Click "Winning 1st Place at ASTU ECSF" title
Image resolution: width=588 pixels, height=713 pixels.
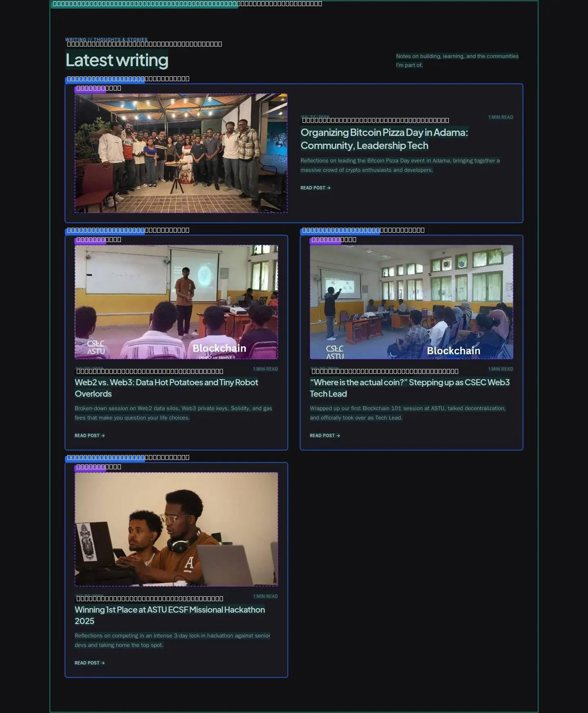[x=170, y=615]
